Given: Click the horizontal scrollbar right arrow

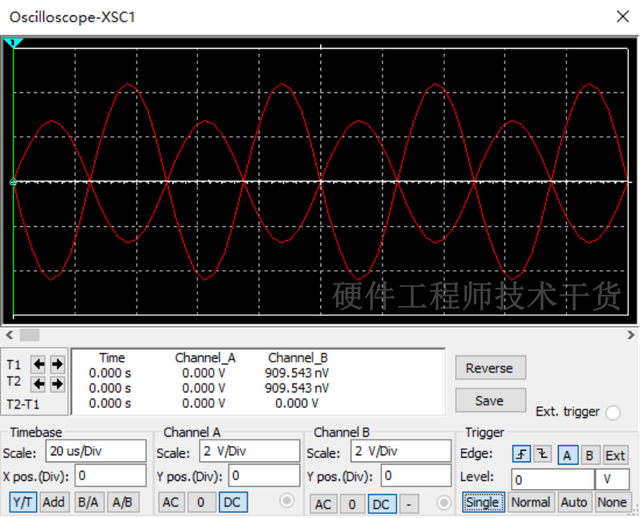Looking at the screenshot, I should [x=630, y=335].
